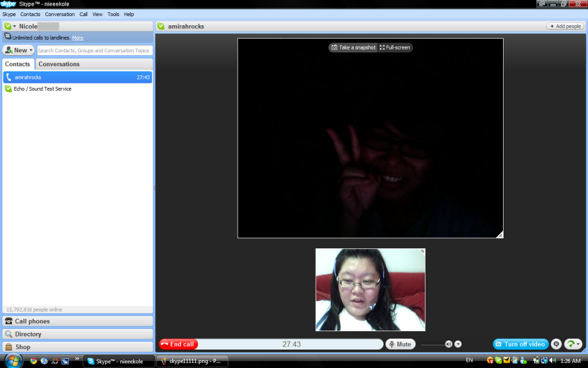Turn off video
The image size is (588, 368).
pos(521,344)
